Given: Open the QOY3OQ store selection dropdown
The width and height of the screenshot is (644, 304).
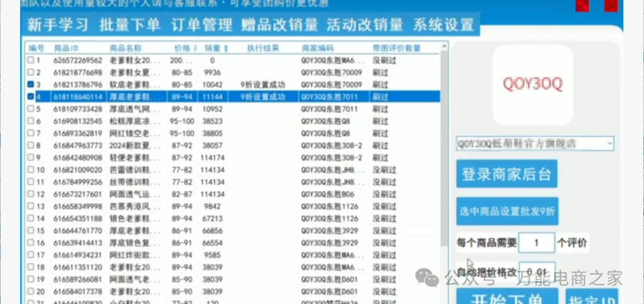Looking at the screenshot, I should (534, 143).
